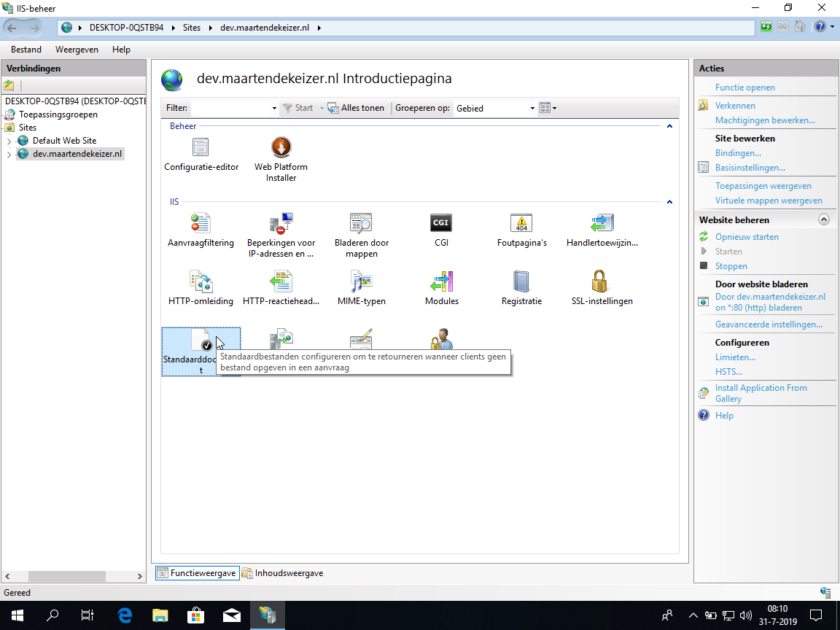Open the HTTP-omleiding feature icon

pos(201,281)
